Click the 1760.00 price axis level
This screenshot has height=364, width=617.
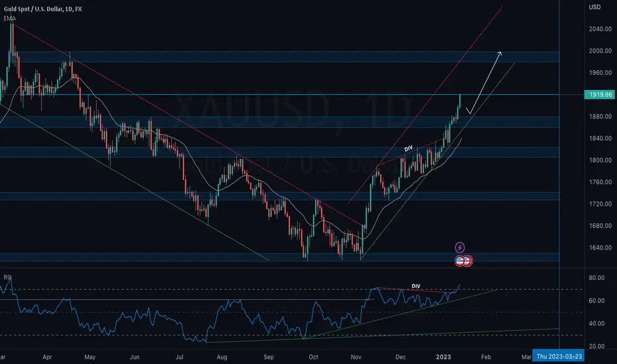tap(600, 182)
